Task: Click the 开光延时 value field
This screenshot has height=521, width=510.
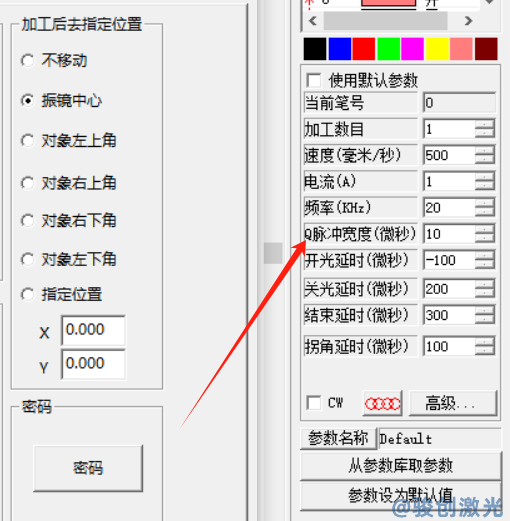Action: (x=449, y=260)
